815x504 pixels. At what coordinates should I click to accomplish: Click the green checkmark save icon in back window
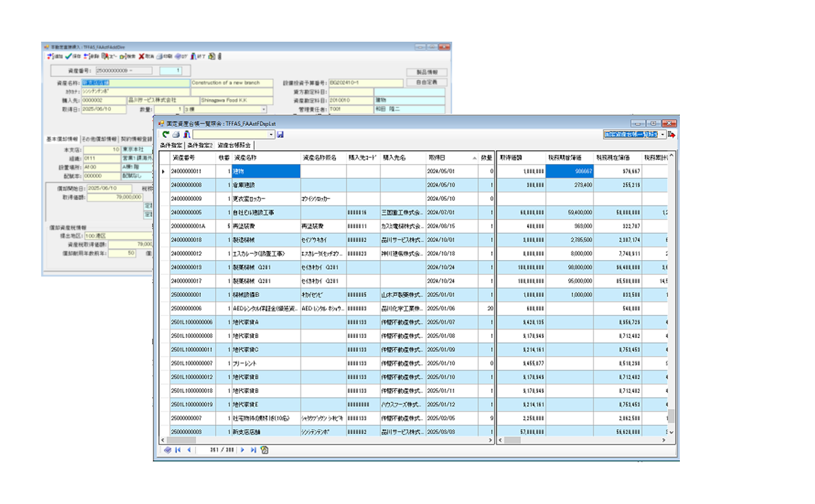pyautogui.click(x=69, y=56)
